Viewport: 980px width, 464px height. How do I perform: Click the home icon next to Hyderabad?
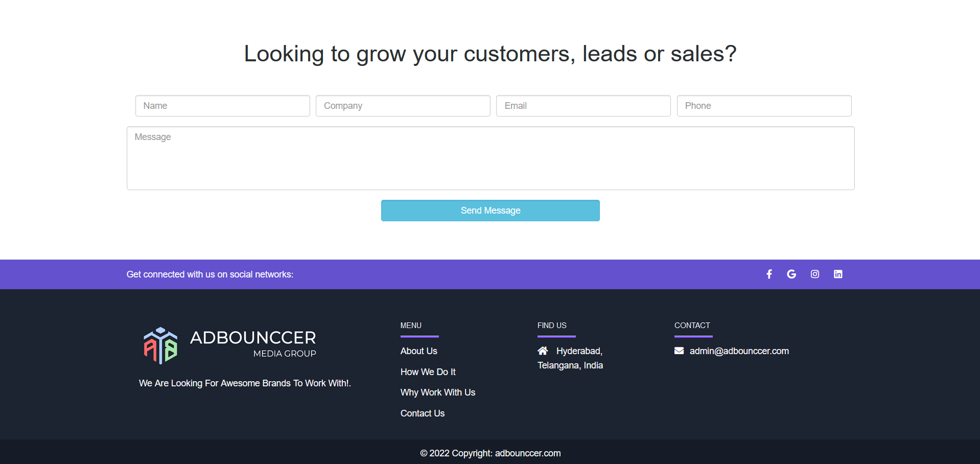543,351
